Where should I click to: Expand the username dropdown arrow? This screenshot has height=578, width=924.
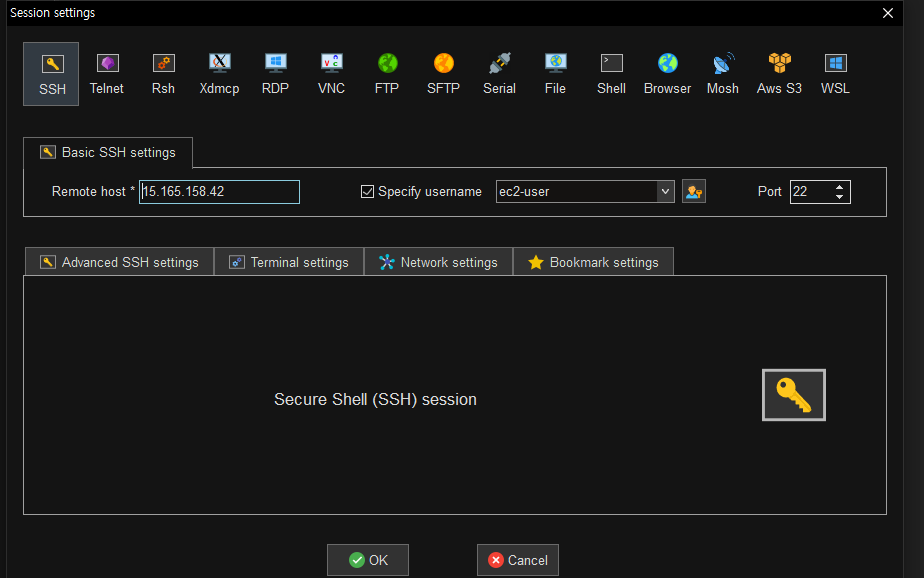665,191
